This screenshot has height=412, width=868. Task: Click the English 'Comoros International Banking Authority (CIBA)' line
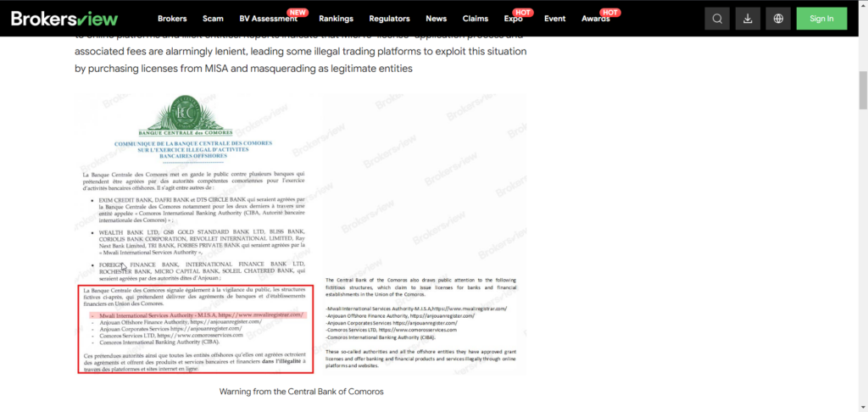pyautogui.click(x=381, y=337)
